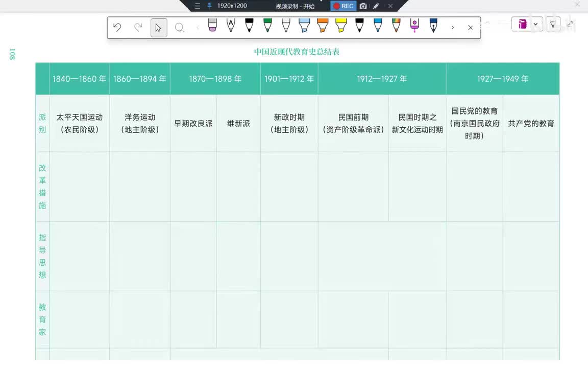Click the 国民党的教育 cell

click(x=474, y=123)
